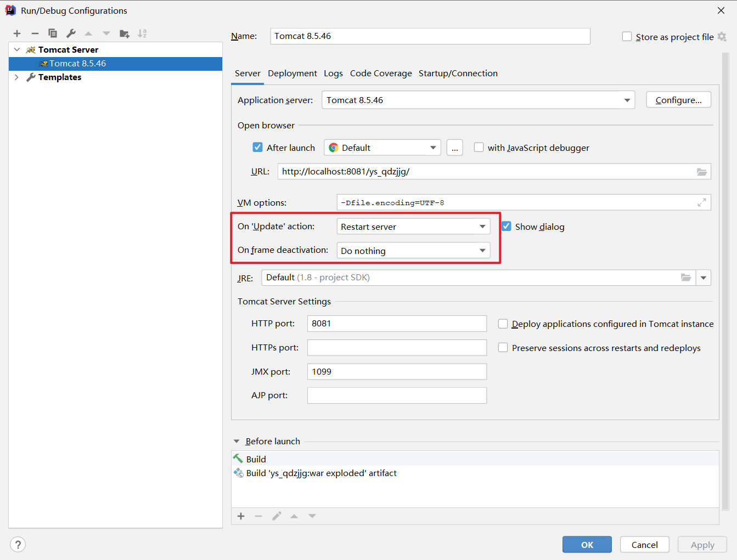
Task: Browse folder icon in URL field
Action: pos(702,172)
